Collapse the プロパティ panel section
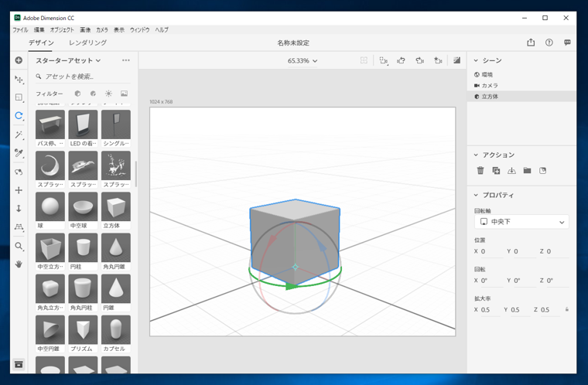588x385 pixels. 476,195
